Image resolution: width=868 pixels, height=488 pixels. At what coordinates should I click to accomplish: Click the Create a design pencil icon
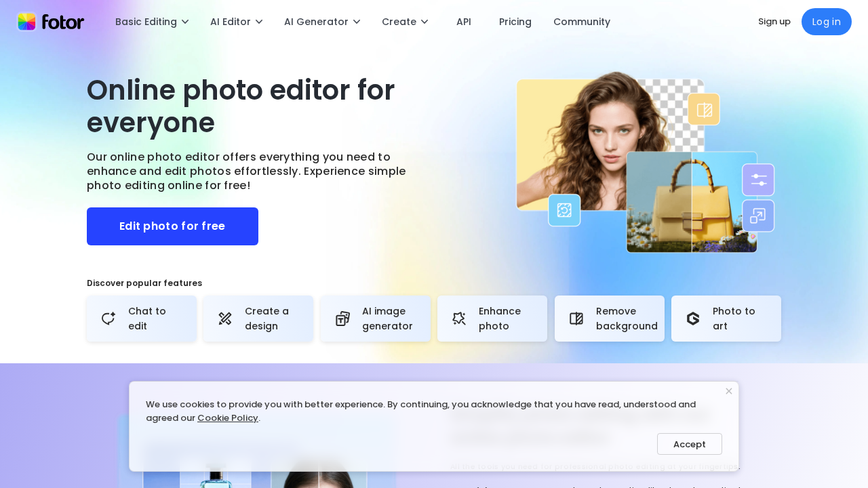click(225, 319)
